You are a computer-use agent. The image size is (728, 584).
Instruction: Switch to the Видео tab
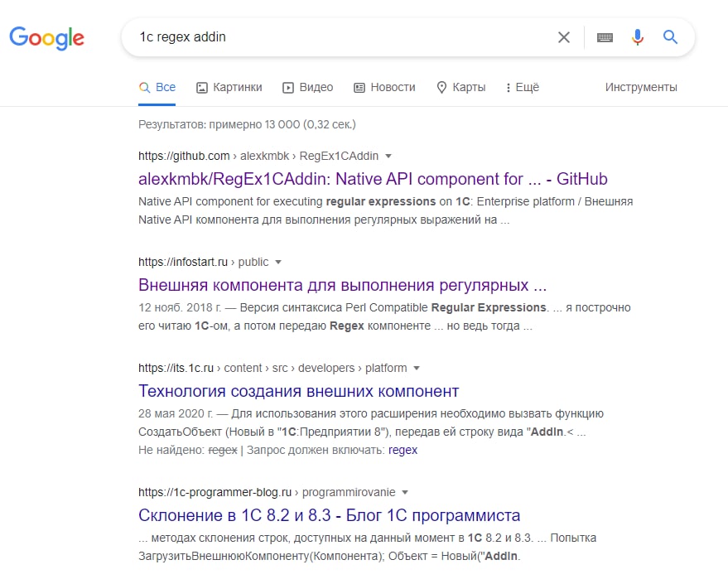(308, 87)
